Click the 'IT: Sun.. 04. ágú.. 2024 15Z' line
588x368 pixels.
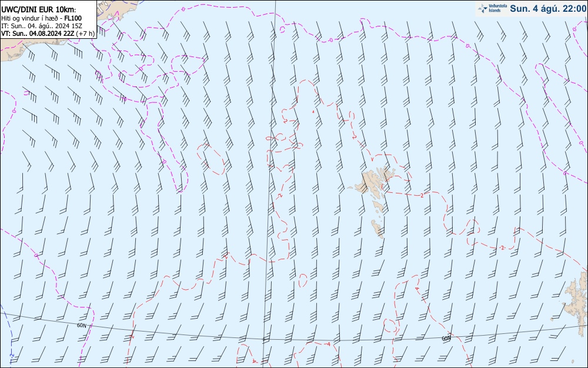coord(42,26)
